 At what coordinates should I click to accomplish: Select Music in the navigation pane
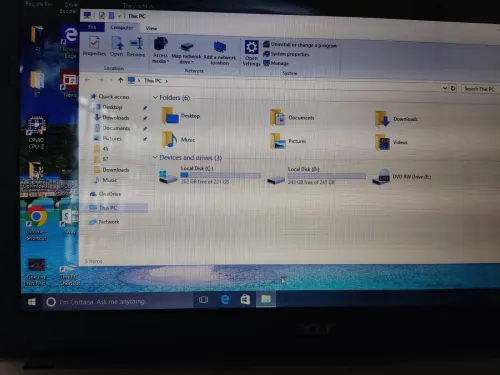tap(106, 180)
